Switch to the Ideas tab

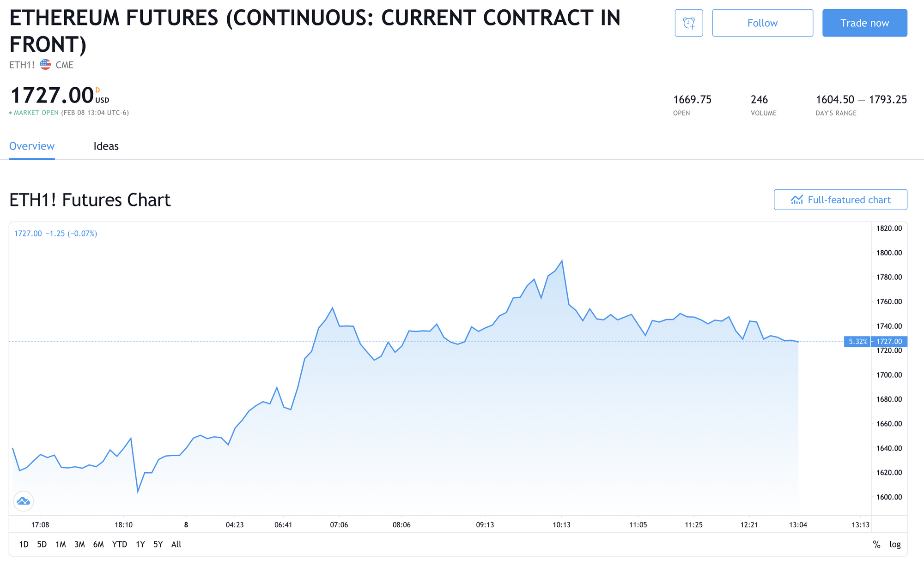tap(106, 146)
